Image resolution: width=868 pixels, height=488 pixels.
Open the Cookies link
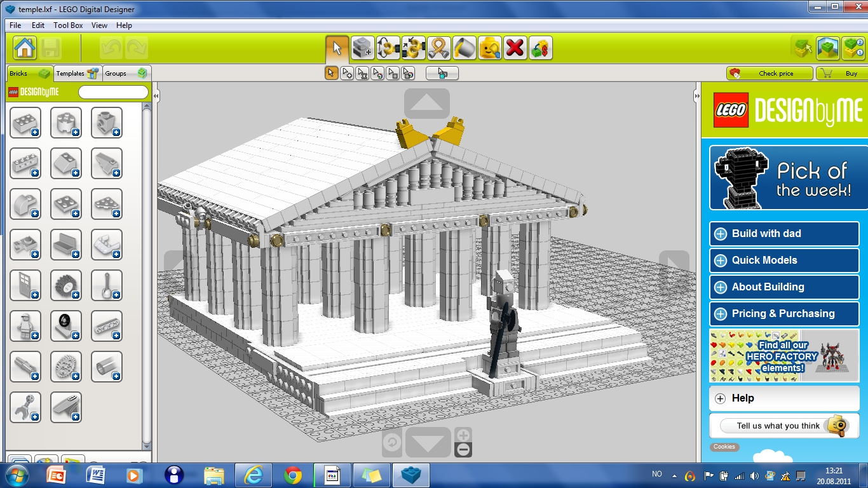coord(724,447)
